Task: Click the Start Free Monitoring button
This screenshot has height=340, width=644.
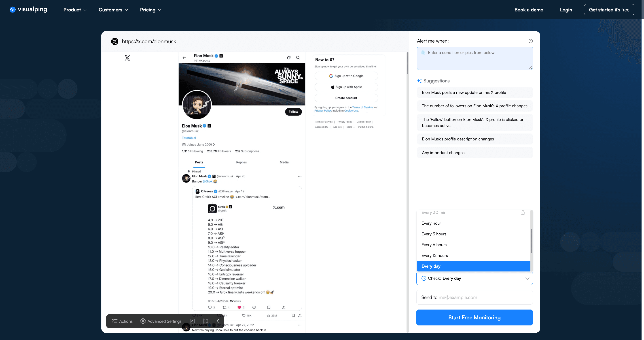Action: coord(474,317)
